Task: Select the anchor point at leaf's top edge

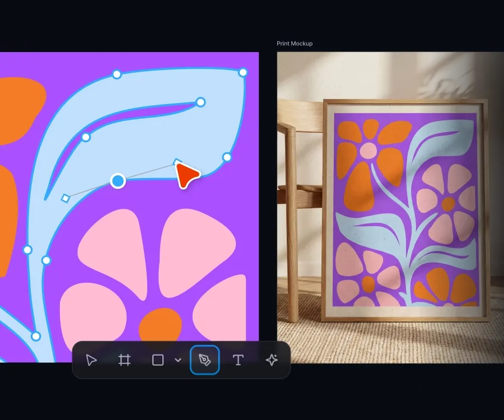Action: [x=117, y=74]
